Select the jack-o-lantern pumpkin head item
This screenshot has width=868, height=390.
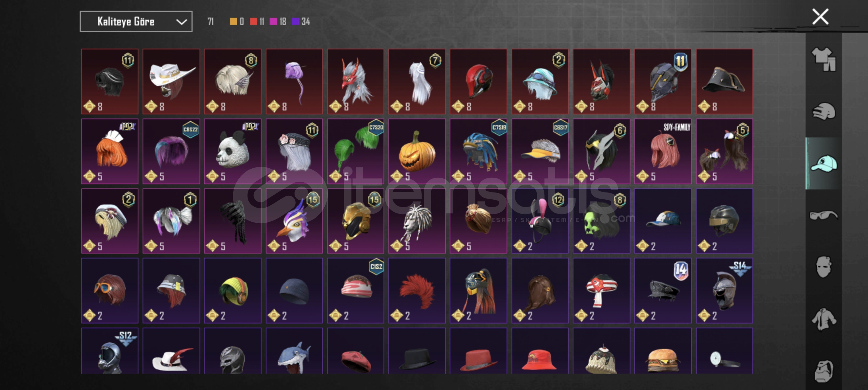[x=417, y=152]
